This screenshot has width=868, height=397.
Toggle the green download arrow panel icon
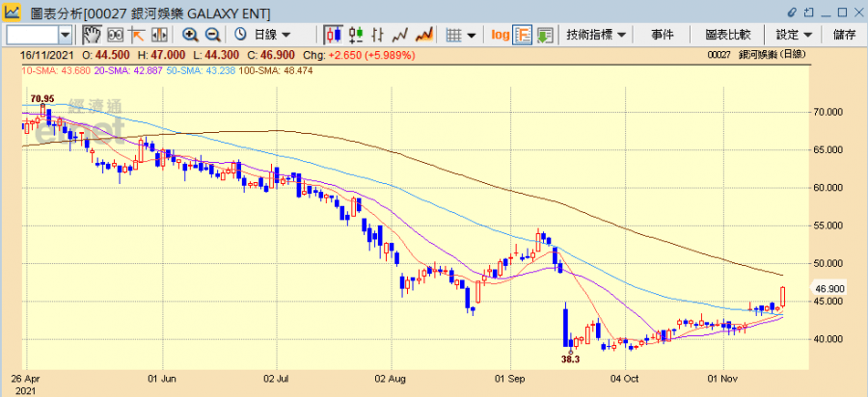click(x=545, y=35)
